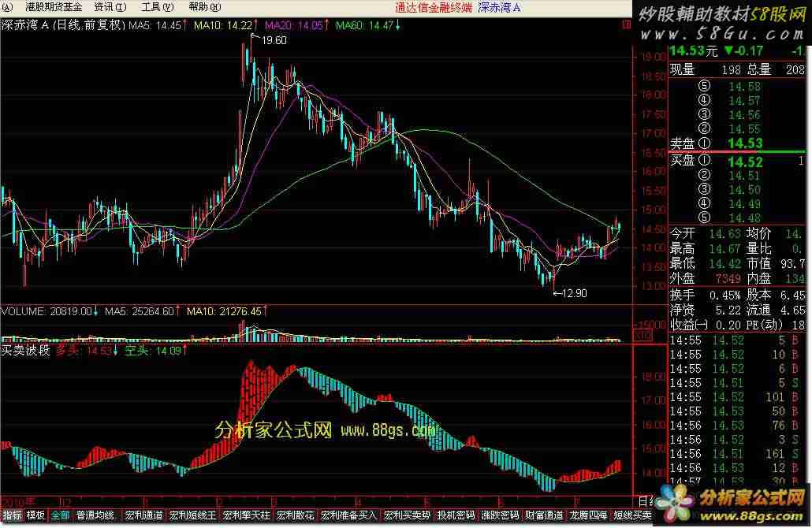Click the 现量 198 value
The width and height of the screenshot is (812, 528).
point(731,69)
